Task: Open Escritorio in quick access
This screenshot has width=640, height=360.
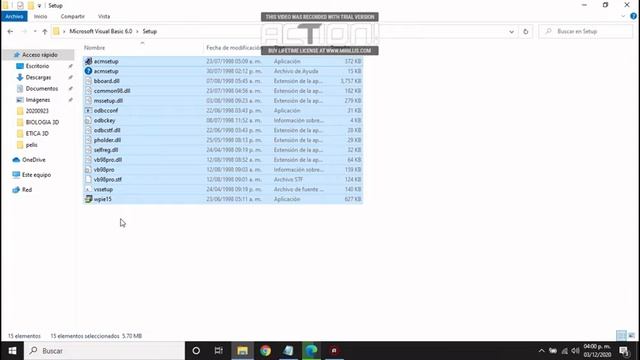Action: click(x=37, y=66)
